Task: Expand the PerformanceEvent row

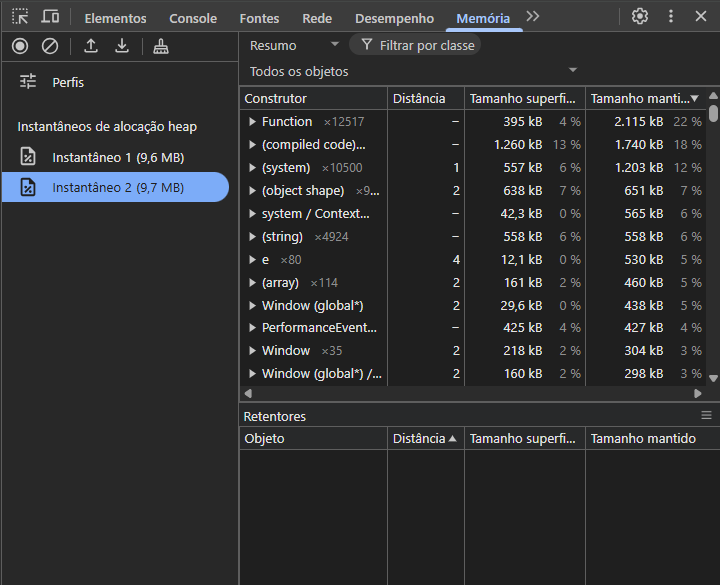Action: (x=252, y=327)
